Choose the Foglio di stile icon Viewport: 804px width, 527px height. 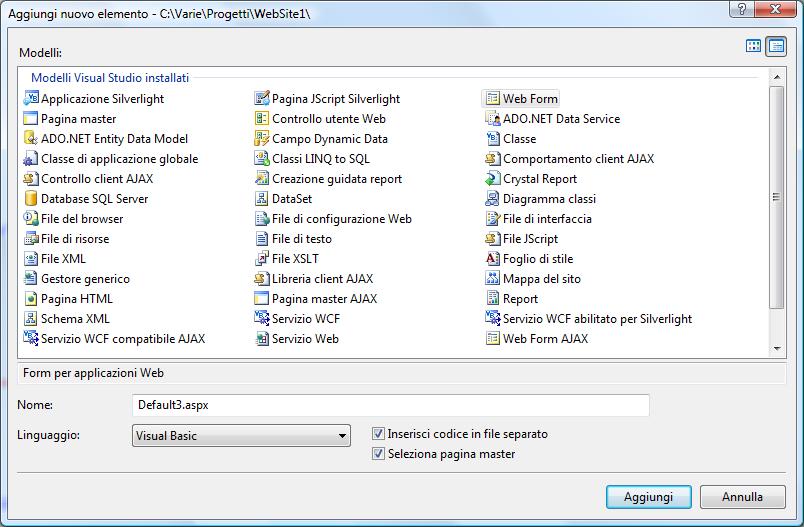[x=493, y=258]
